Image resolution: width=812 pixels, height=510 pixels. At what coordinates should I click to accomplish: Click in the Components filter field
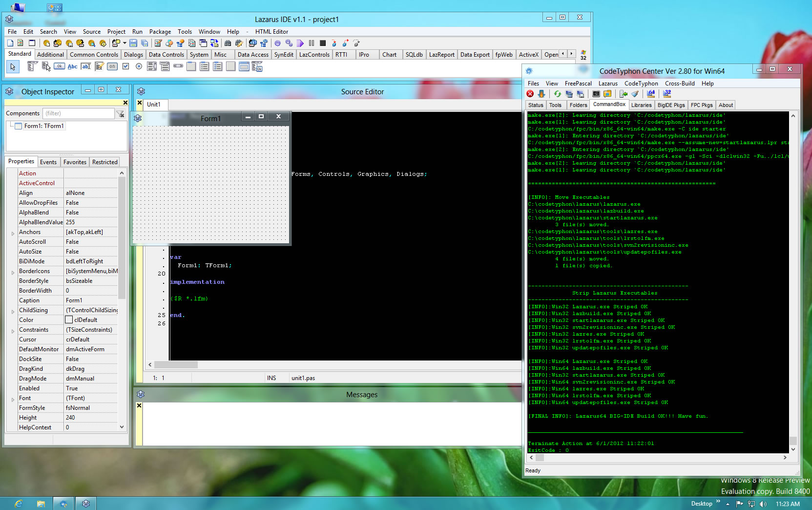pos(78,113)
